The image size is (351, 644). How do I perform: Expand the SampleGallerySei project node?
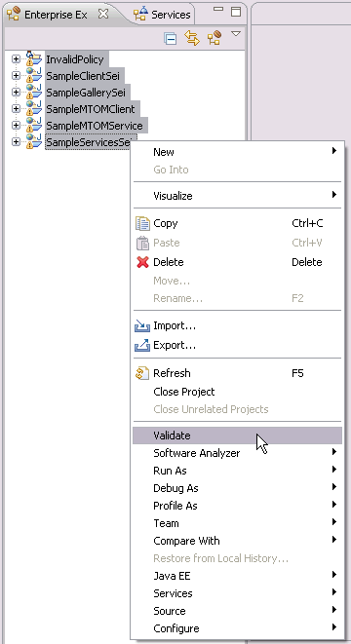16,92
